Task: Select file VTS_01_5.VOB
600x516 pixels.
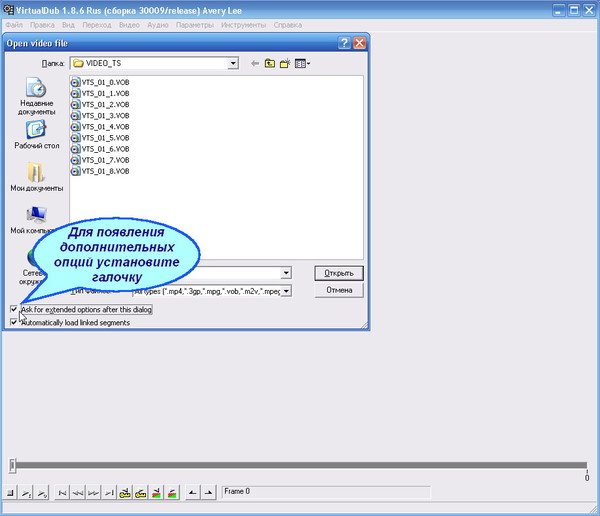Action: (x=100, y=138)
